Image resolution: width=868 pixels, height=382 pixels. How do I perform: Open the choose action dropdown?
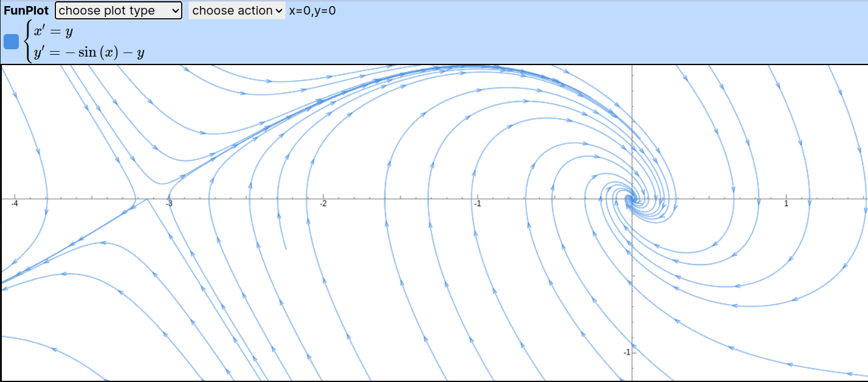236,10
